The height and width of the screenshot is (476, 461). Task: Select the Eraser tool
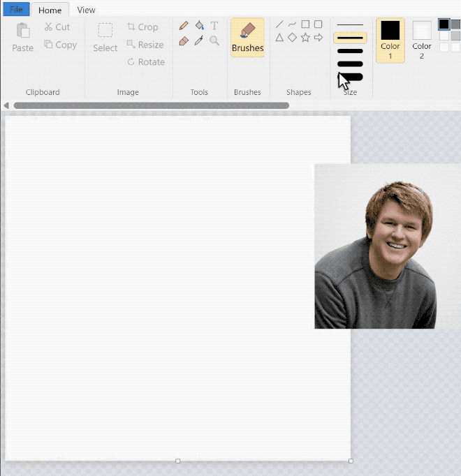[184, 40]
